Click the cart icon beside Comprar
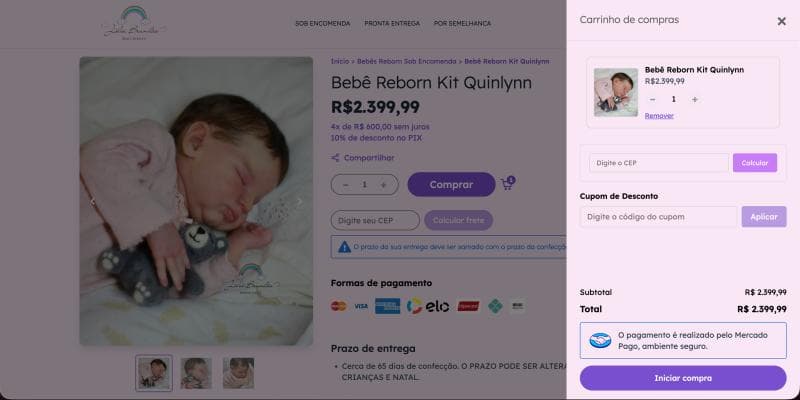Viewport: 800px width, 400px height. tap(507, 185)
